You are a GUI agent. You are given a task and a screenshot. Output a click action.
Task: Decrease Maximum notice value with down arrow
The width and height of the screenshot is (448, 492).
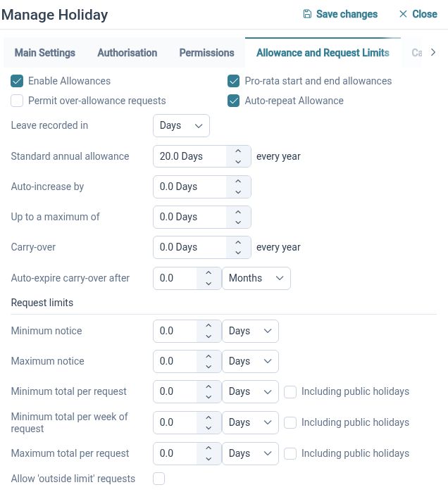pos(209,367)
